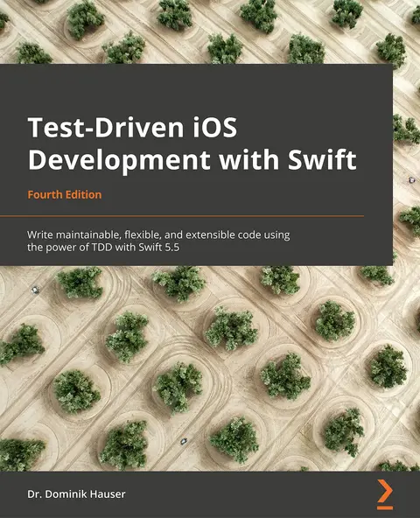Click the "Fourth Edition" label
Viewport: 420px width, 518px height.
(x=65, y=194)
